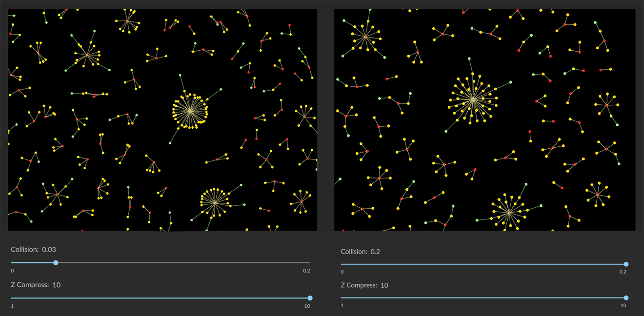Click the "Collision: 0.2" label
The image size is (644, 316).
361,252
